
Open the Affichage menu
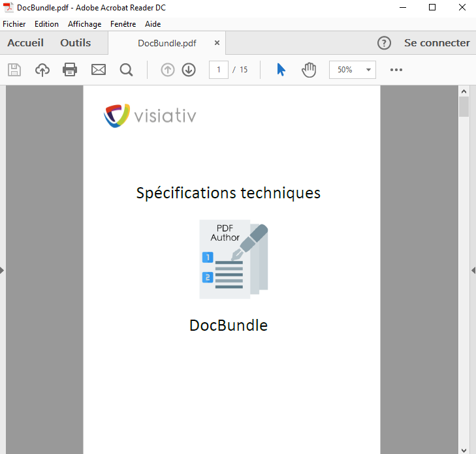tap(84, 24)
